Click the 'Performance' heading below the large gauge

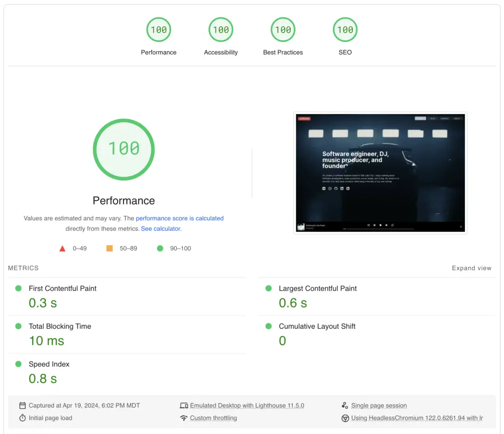(x=124, y=200)
